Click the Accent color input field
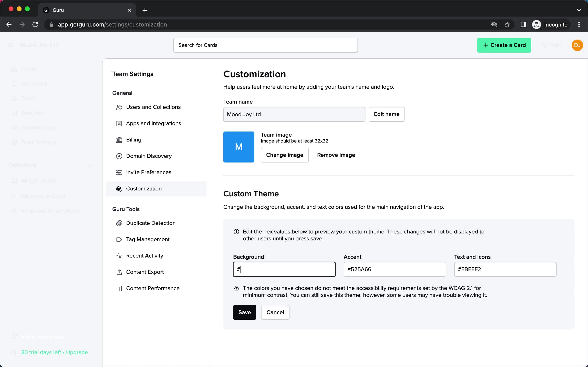 coord(394,269)
